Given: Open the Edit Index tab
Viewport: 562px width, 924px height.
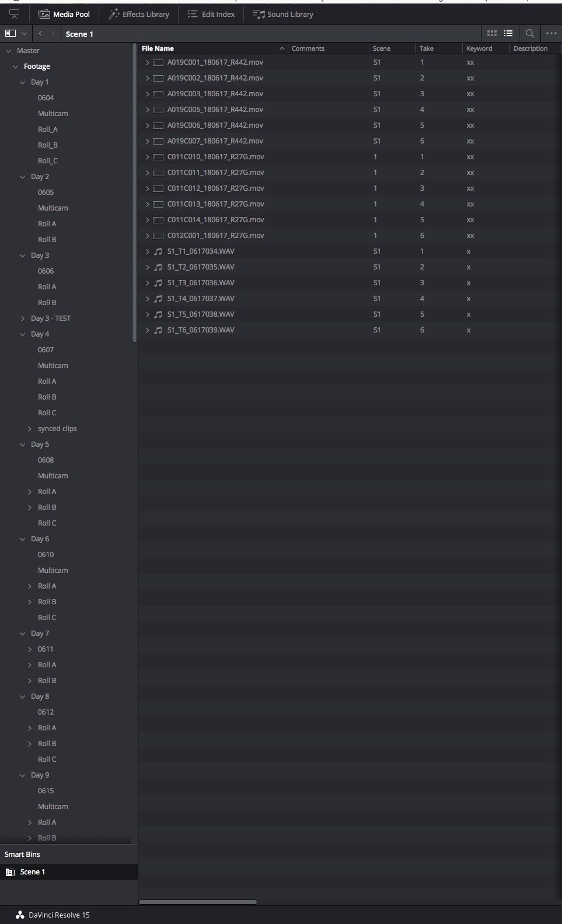Looking at the screenshot, I should point(211,14).
